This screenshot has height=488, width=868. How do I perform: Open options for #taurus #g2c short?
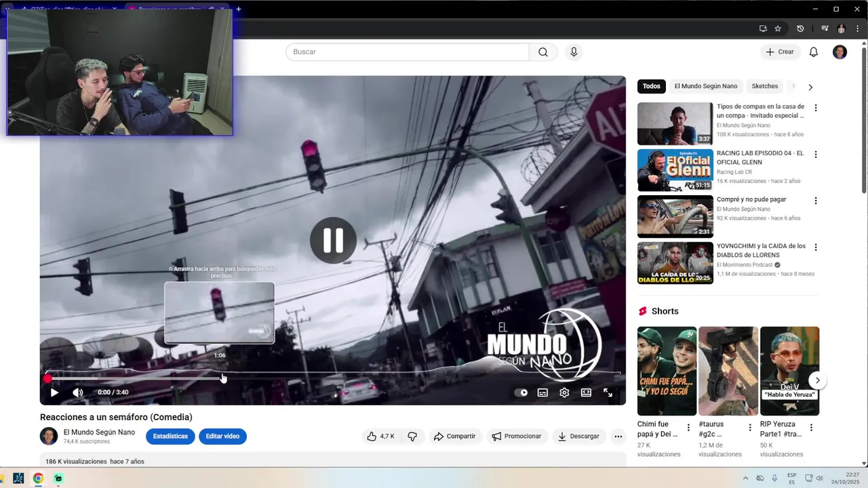click(750, 428)
